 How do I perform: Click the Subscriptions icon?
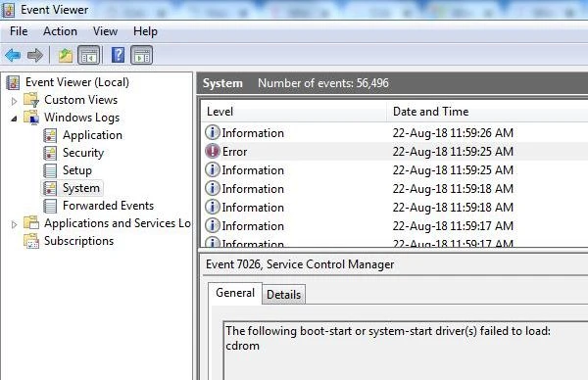(31, 241)
